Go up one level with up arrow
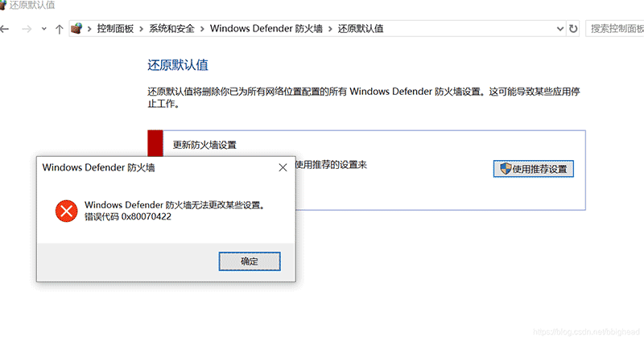Viewport: 644px width, 341px height. 59,29
